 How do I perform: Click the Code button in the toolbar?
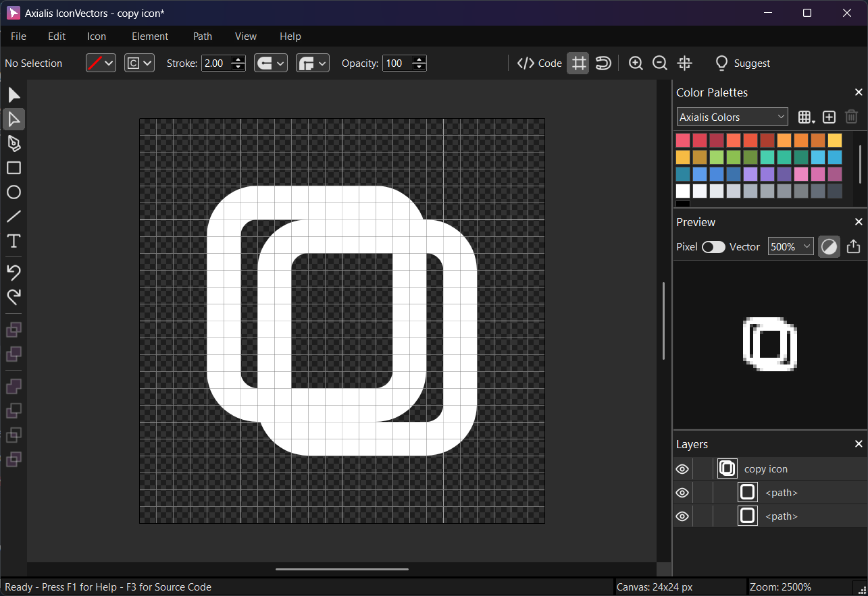click(x=539, y=63)
